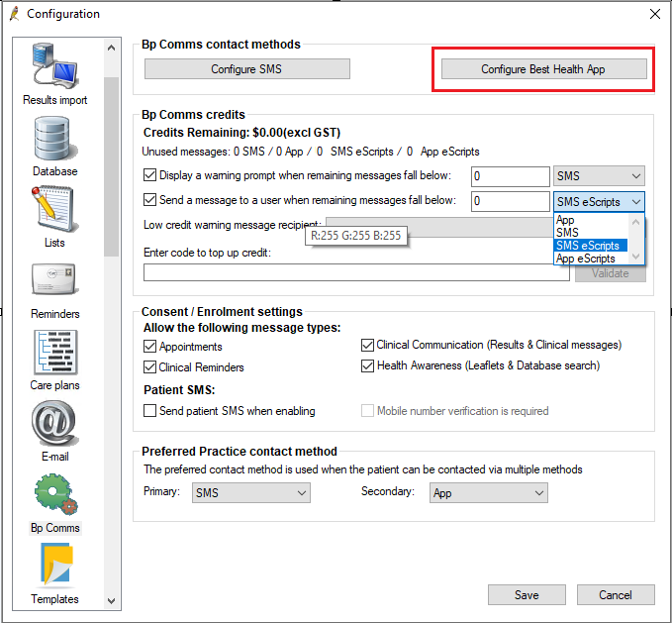Click the user message threshold number field
The image size is (672, 623).
tap(510, 201)
